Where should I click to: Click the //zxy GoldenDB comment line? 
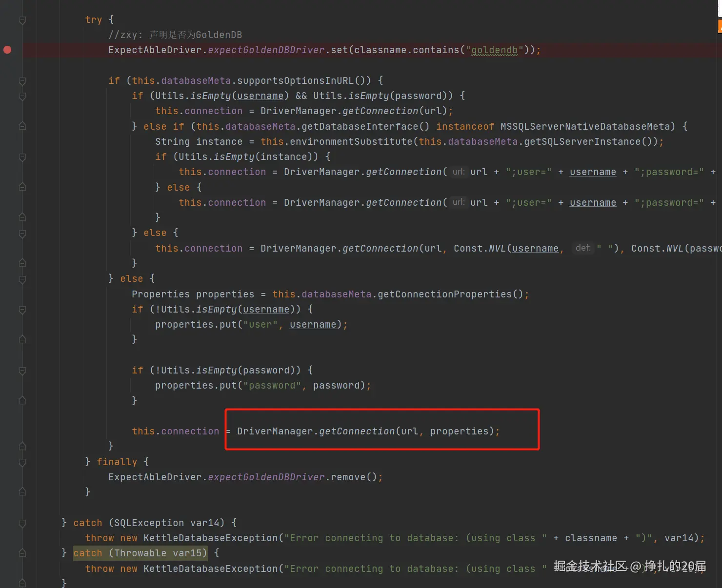[175, 35]
